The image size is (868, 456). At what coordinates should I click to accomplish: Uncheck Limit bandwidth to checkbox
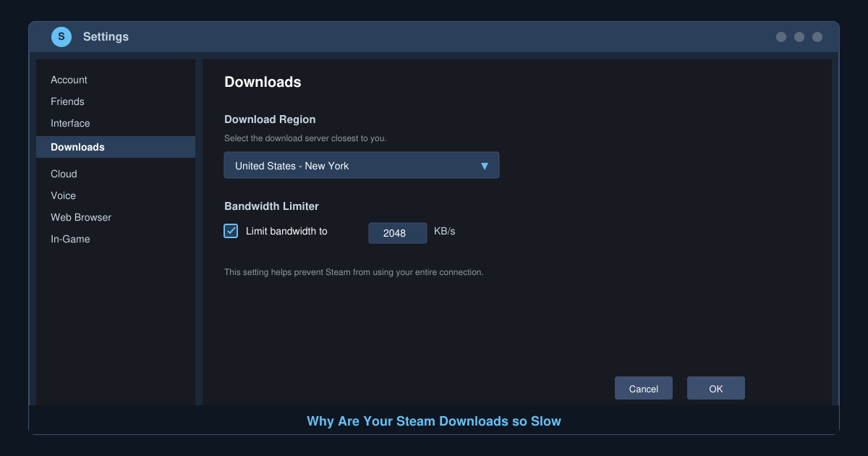(x=231, y=231)
